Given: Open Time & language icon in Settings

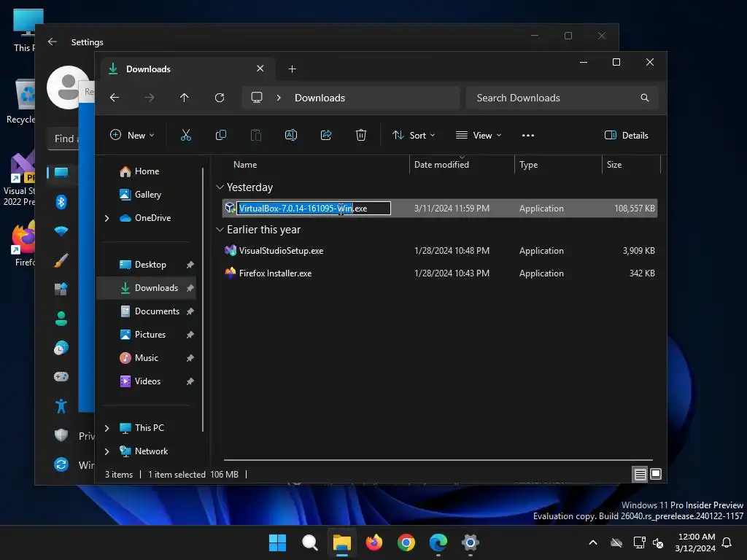Looking at the screenshot, I should [x=61, y=348].
